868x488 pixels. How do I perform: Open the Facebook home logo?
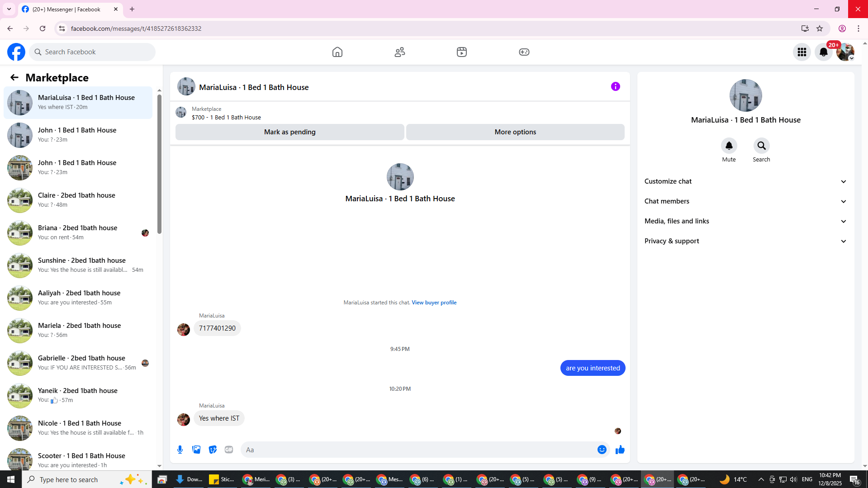coord(16,52)
